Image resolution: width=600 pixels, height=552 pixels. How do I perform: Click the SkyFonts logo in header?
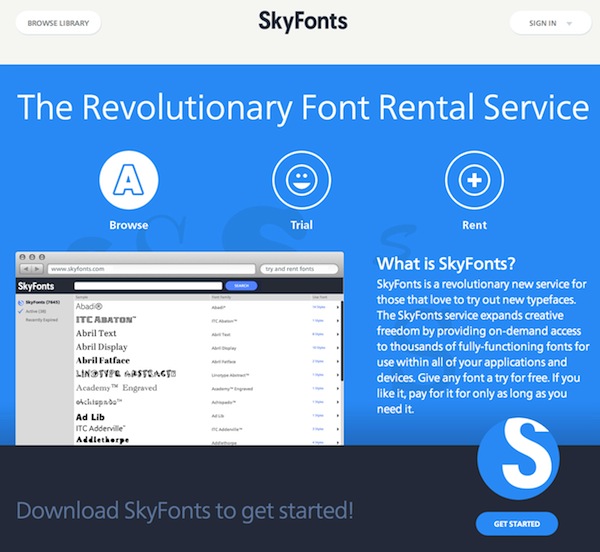(x=303, y=21)
